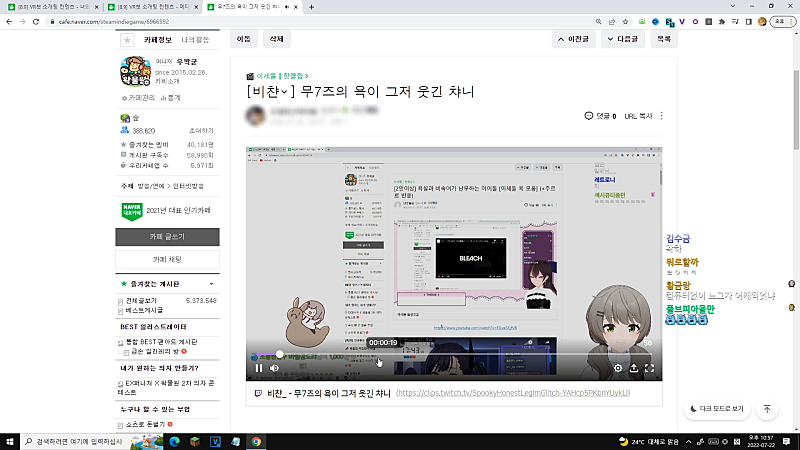
Task: Click the Twitch icon beside clip title
Action: click(x=258, y=393)
